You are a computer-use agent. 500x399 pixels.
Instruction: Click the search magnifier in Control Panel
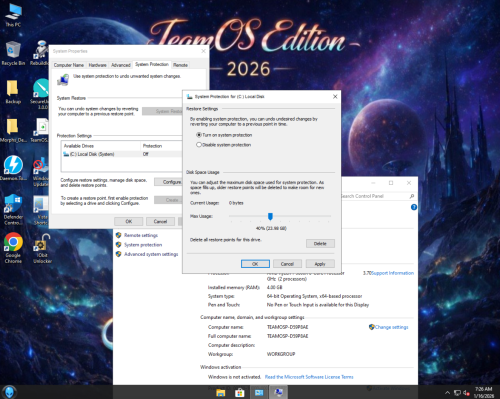(412, 196)
